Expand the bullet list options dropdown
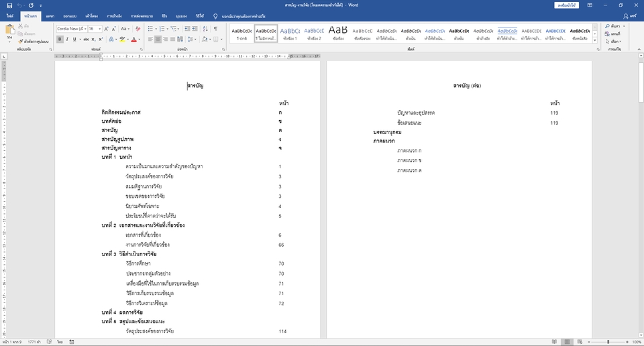Image resolution: width=644 pixels, height=346 pixels. click(x=156, y=29)
